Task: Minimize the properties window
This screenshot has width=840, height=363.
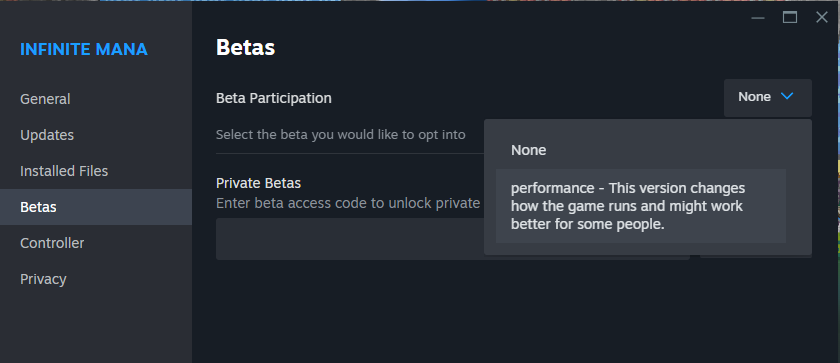Action: point(758,18)
